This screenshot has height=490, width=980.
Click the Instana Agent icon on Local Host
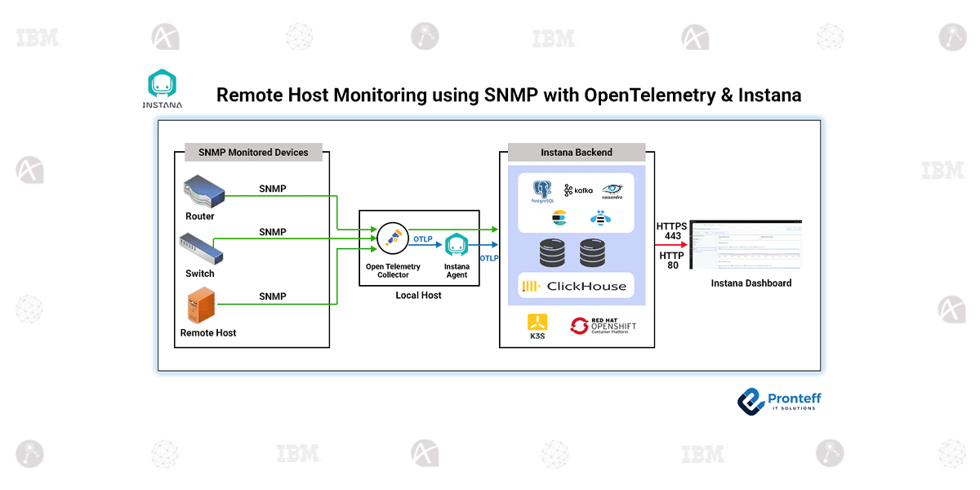click(457, 243)
